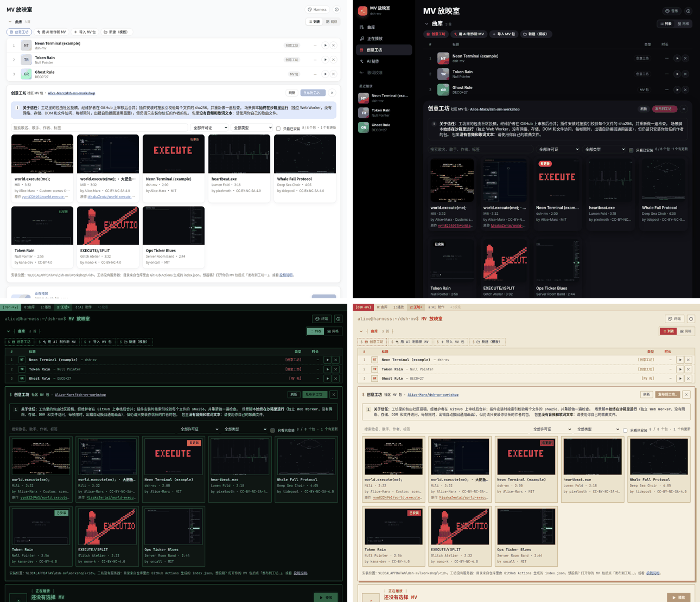Viewport: 700px width, 602px height.
Task: Select the 2:工坊 tab in the beige terminal window
Action: pyautogui.click(x=416, y=307)
